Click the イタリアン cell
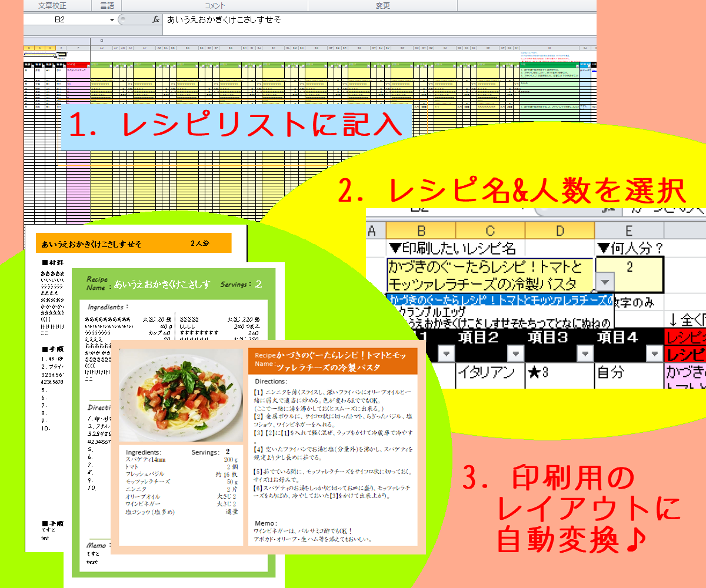The width and height of the screenshot is (706, 588). pyautogui.click(x=490, y=375)
